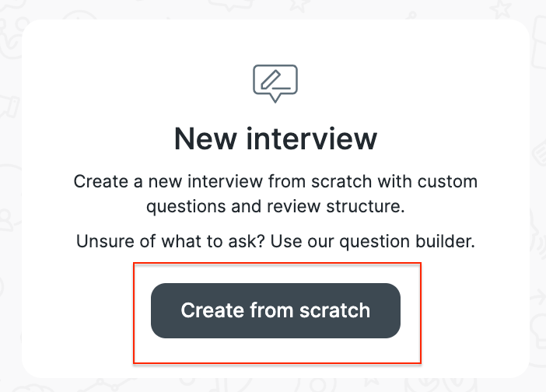Click the Create from scratch button
The width and height of the screenshot is (546, 392).
coord(275,311)
